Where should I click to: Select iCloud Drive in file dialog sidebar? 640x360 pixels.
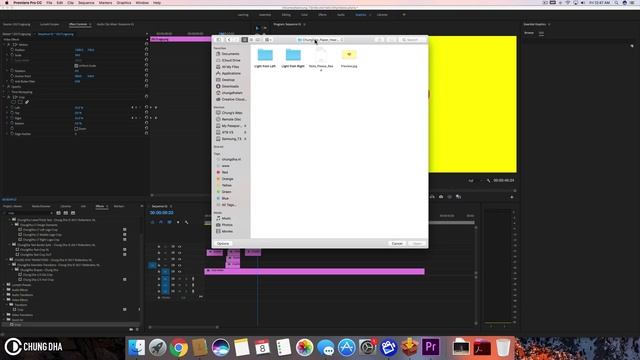point(231,60)
